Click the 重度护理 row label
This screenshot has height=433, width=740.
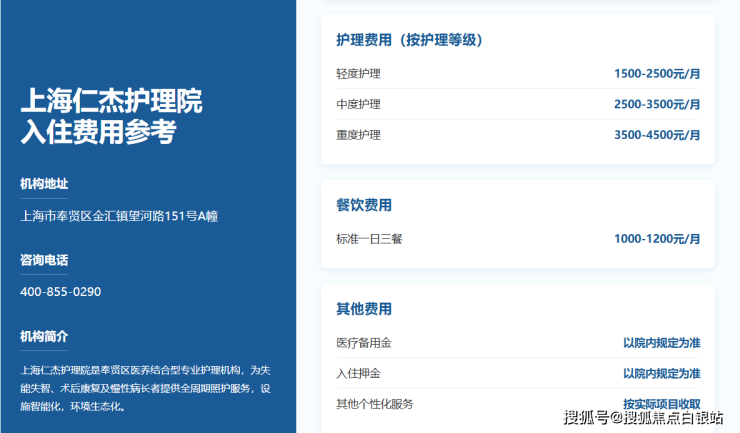click(358, 135)
